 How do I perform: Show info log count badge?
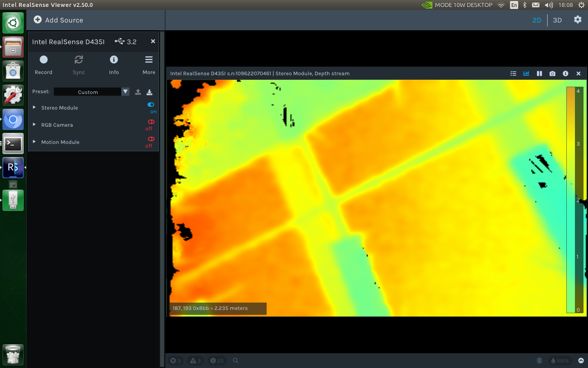click(x=217, y=361)
